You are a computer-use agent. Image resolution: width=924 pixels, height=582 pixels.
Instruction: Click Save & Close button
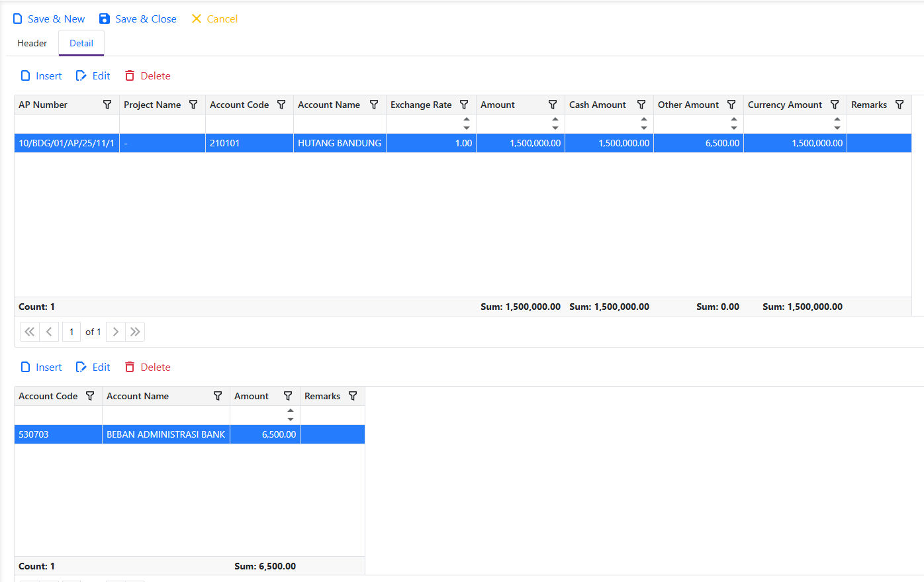click(x=138, y=19)
